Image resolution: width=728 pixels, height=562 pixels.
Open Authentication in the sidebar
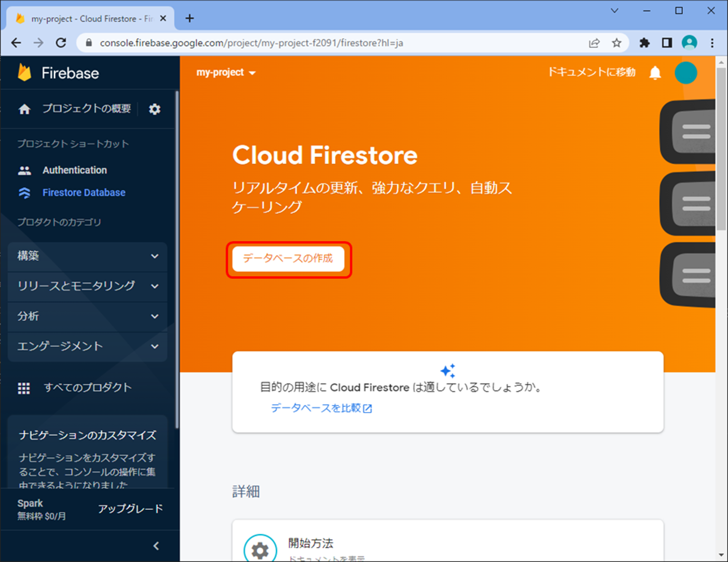[x=75, y=170]
